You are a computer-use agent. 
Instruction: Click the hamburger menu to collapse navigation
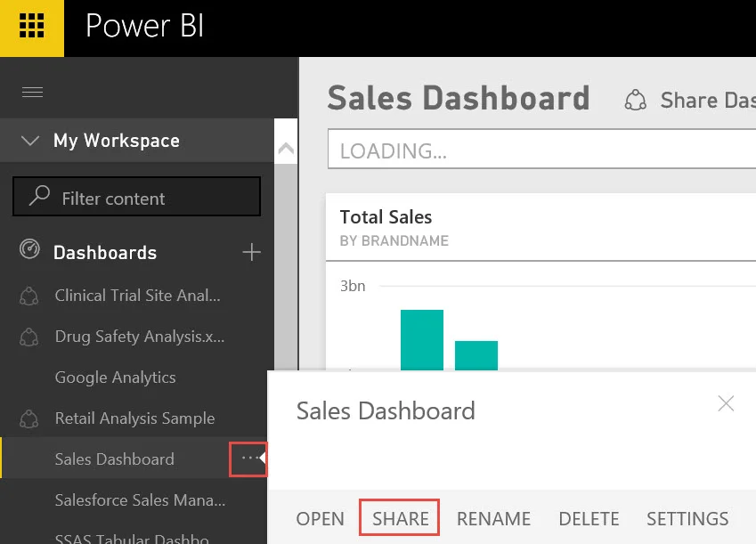pos(32,92)
